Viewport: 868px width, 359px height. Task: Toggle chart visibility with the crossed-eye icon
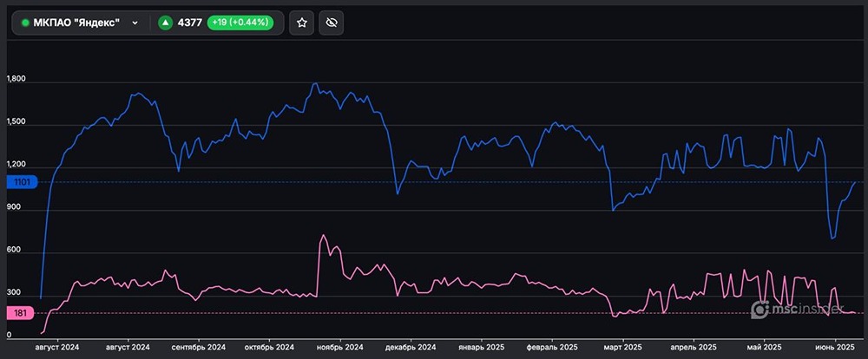[332, 23]
